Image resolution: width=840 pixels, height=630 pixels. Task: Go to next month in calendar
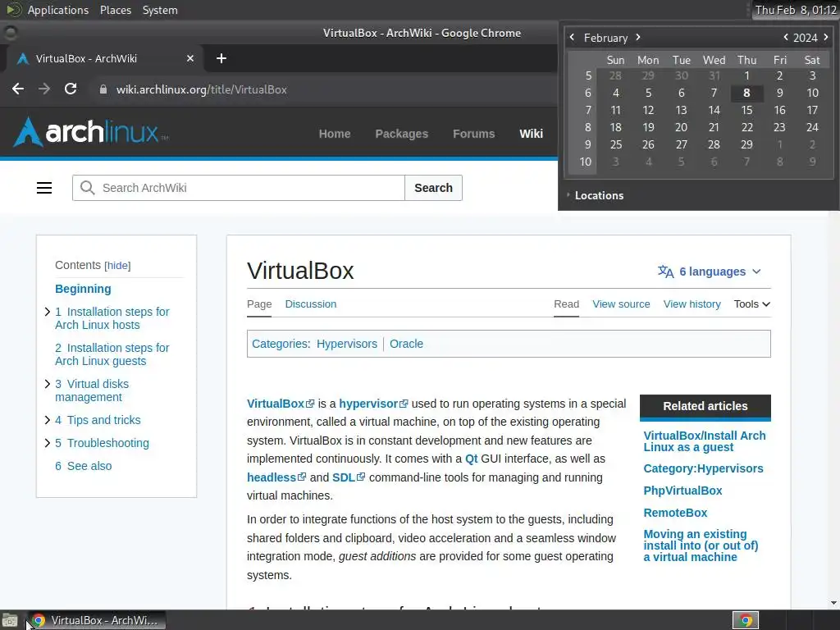[638, 38]
